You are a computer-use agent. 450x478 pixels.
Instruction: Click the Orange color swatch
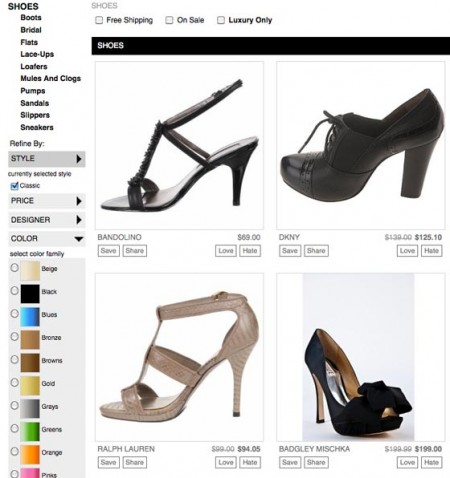point(30,455)
